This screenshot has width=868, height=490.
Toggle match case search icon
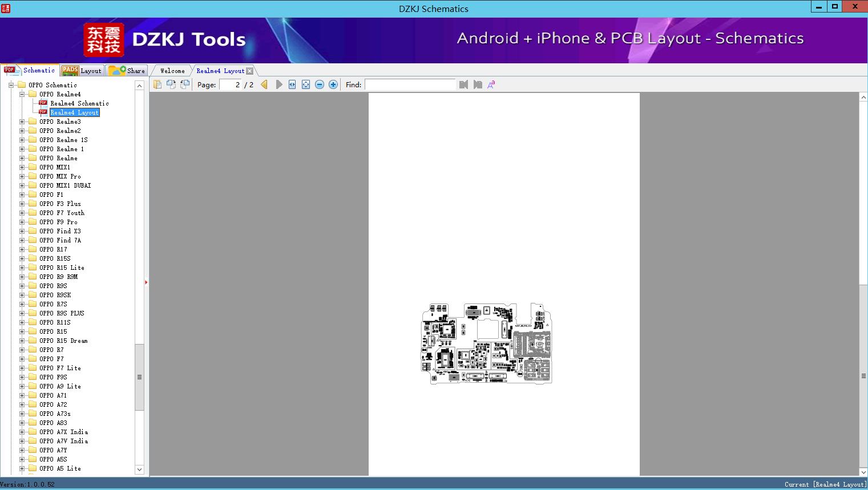click(x=491, y=84)
